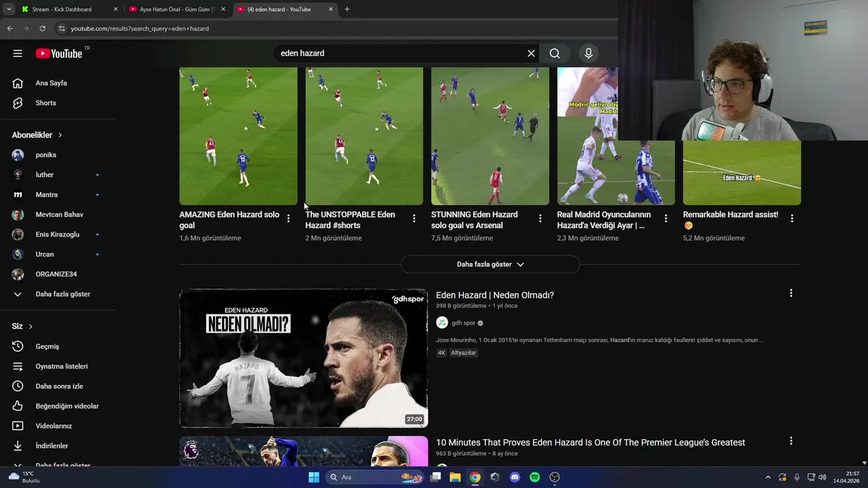Click the gdh spor channel avatar
868x488 pixels.
442,323
